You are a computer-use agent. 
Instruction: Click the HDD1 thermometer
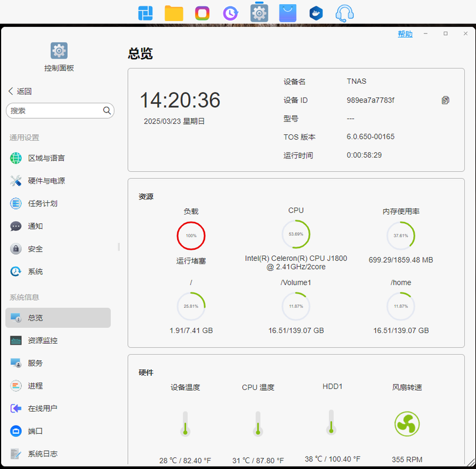[331, 423]
